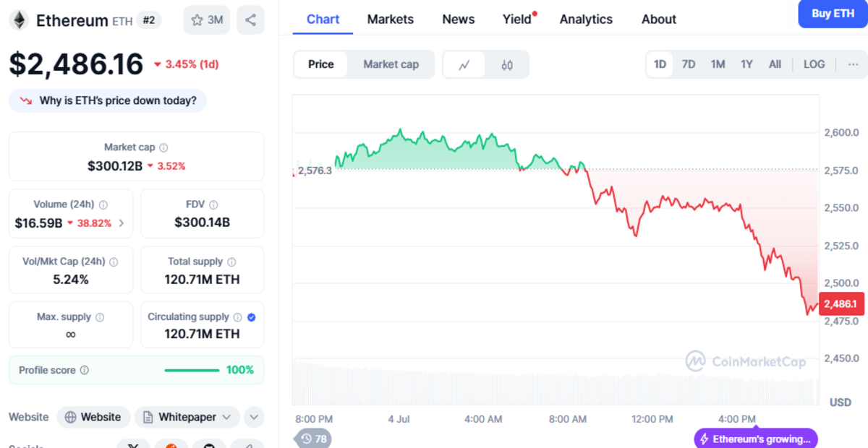Click the 2,486.1 current price marker
Image resolution: width=868 pixels, height=448 pixels.
(842, 305)
